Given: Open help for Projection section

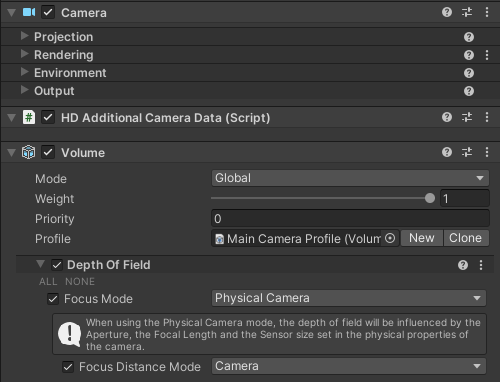Looking at the screenshot, I should pos(469,37).
